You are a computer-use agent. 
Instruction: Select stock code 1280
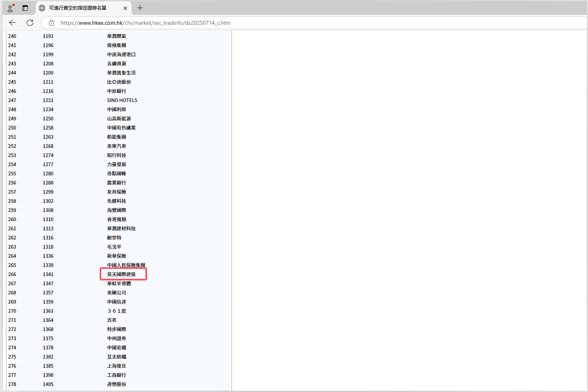click(x=48, y=174)
